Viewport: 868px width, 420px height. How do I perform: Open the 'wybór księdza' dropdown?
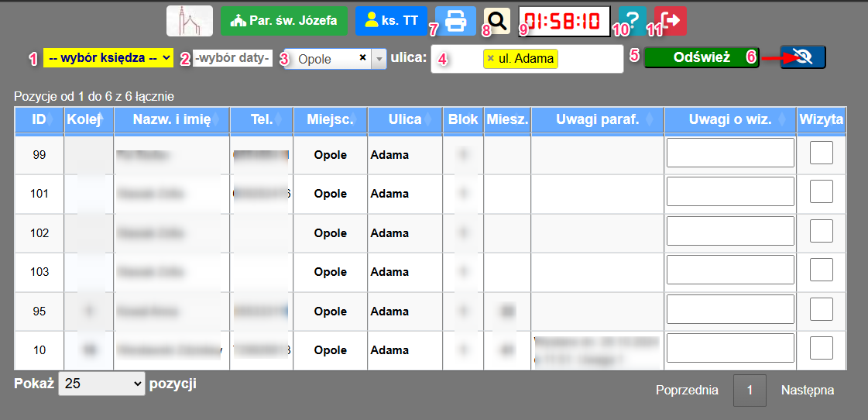pos(108,58)
